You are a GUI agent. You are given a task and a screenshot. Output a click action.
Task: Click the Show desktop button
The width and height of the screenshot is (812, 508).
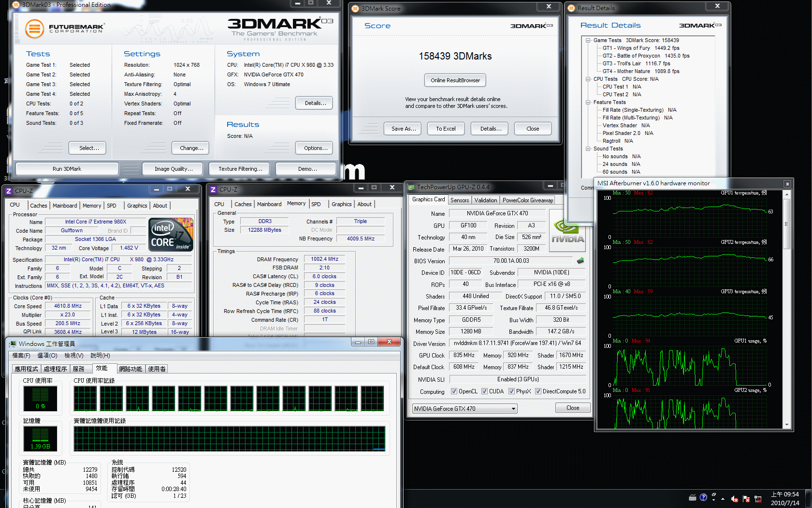(809, 499)
